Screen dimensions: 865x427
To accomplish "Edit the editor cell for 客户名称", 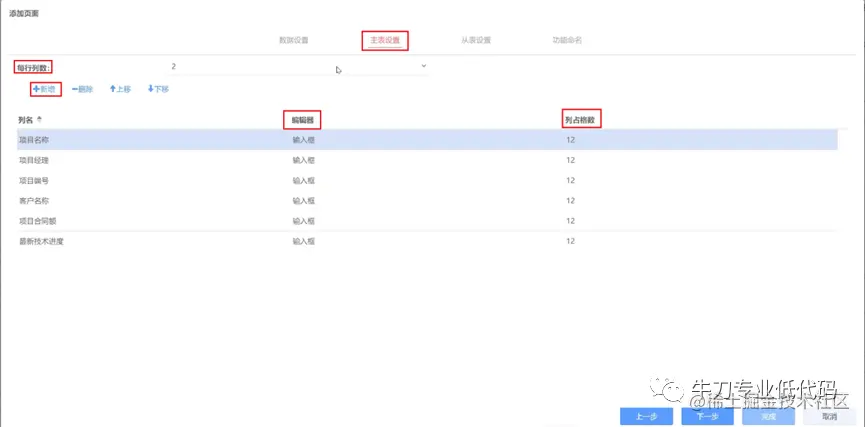I will (x=303, y=201).
